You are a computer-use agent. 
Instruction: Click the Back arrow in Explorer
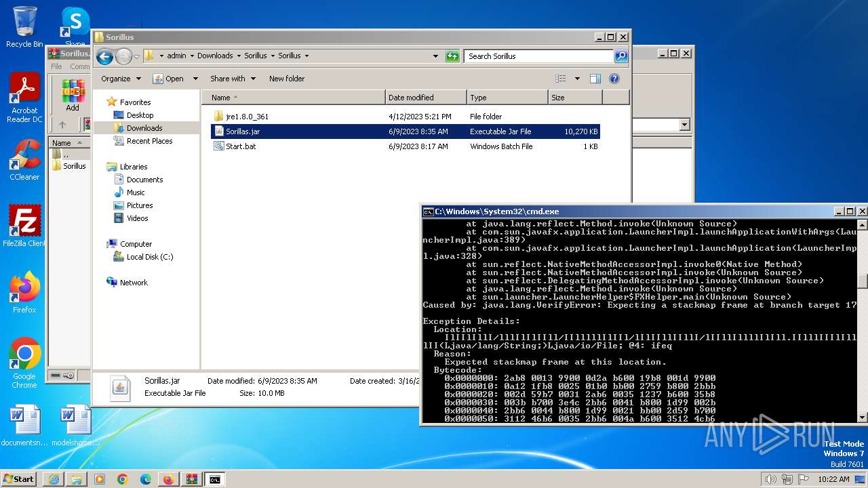pos(104,56)
